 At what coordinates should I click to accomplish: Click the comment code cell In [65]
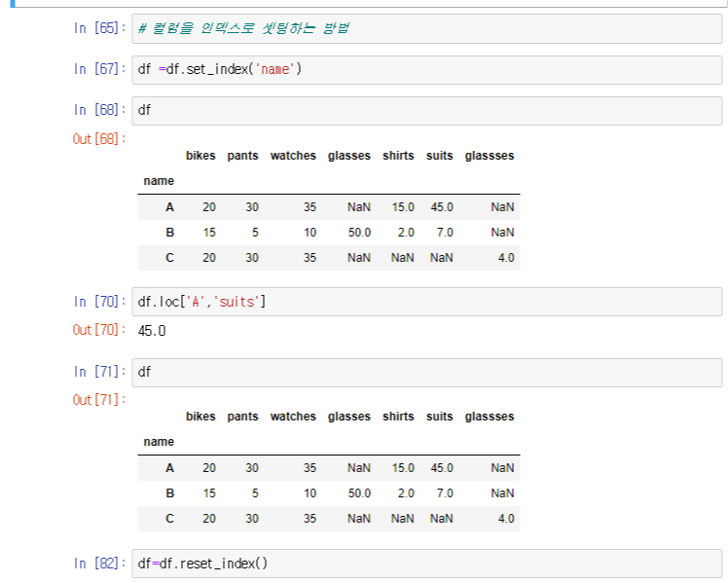(426, 29)
